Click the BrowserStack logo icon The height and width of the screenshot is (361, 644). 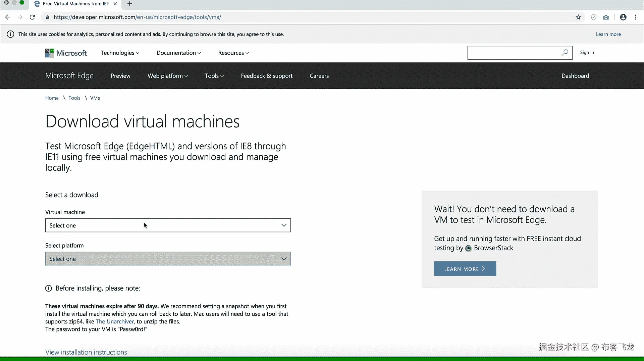click(468, 248)
